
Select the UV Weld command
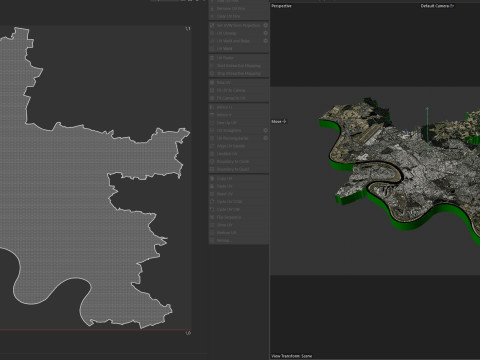point(238,49)
